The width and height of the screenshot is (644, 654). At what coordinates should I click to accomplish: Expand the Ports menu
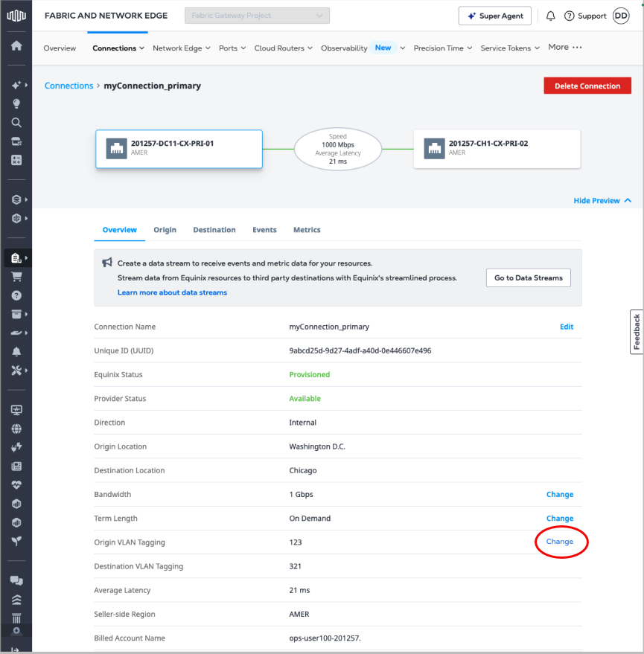pyautogui.click(x=232, y=48)
